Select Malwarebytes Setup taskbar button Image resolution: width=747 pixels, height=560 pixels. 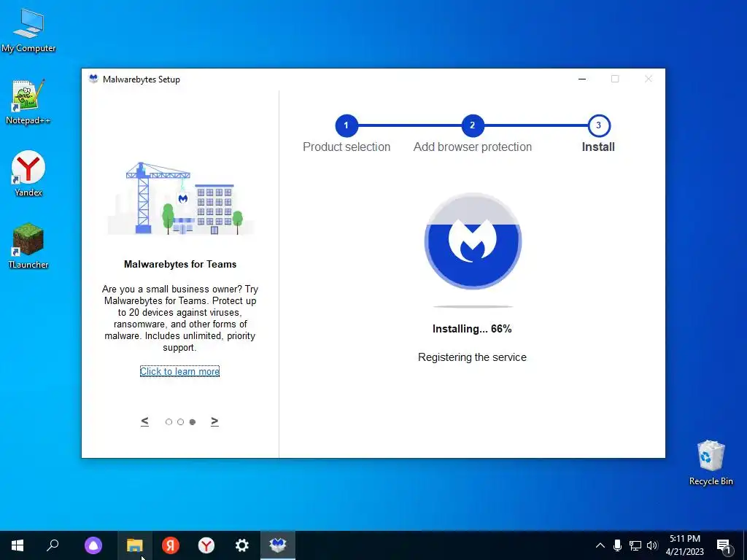tap(278, 545)
